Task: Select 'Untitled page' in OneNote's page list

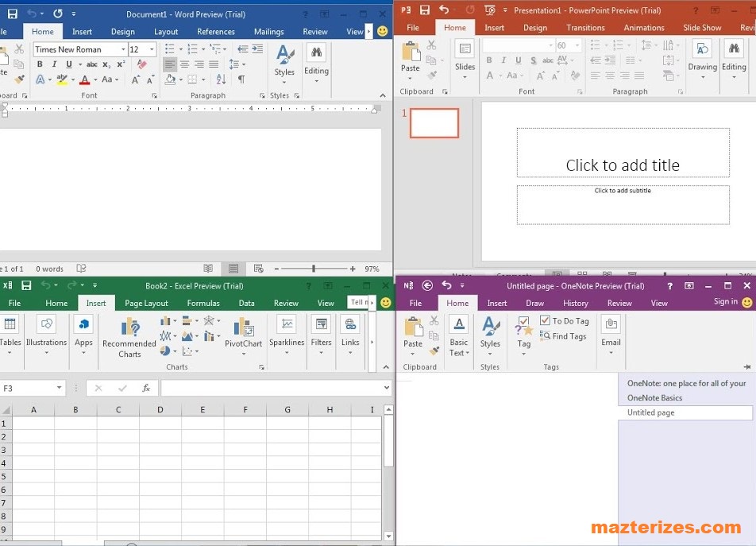Action: click(x=685, y=412)
